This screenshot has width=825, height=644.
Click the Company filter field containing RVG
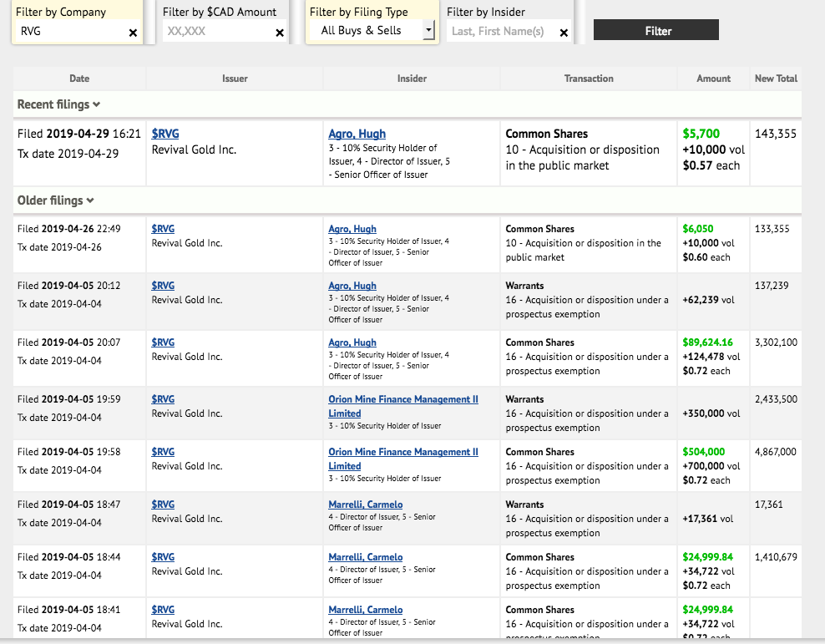pyautogui.click(x=71, y=32)
